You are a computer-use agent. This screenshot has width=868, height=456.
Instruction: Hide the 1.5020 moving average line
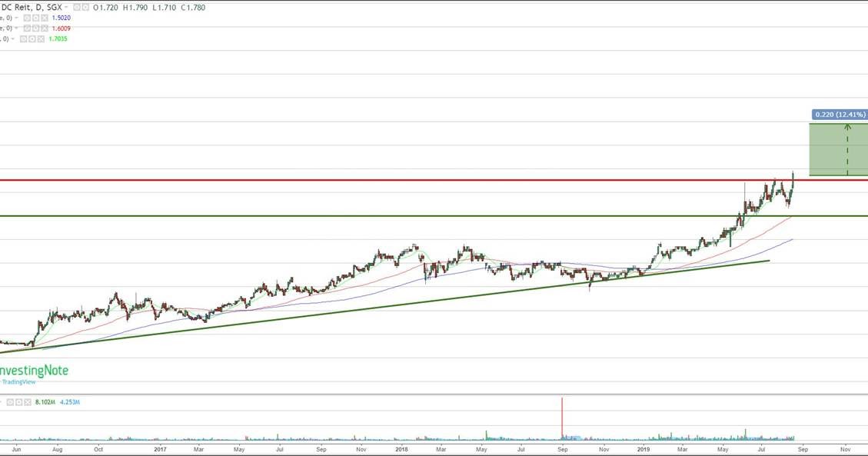point(26,17)
